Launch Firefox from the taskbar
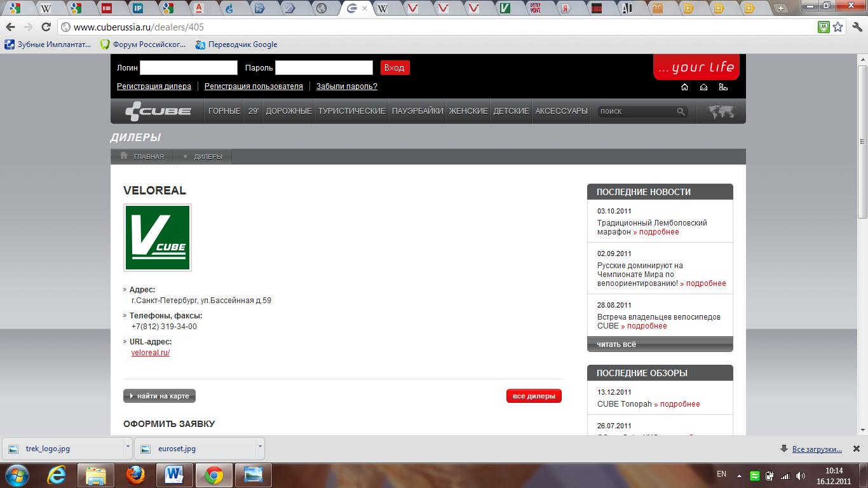 point(135,475)
